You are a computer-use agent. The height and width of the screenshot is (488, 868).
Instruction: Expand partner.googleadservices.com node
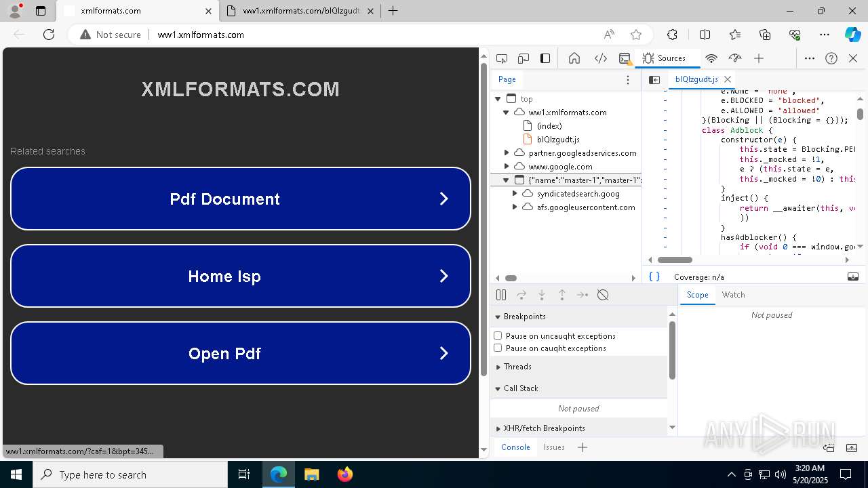coord(506,153)
